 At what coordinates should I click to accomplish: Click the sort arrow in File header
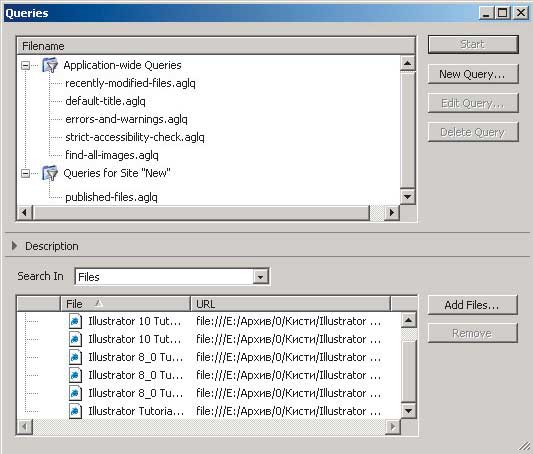click(98, 303)
